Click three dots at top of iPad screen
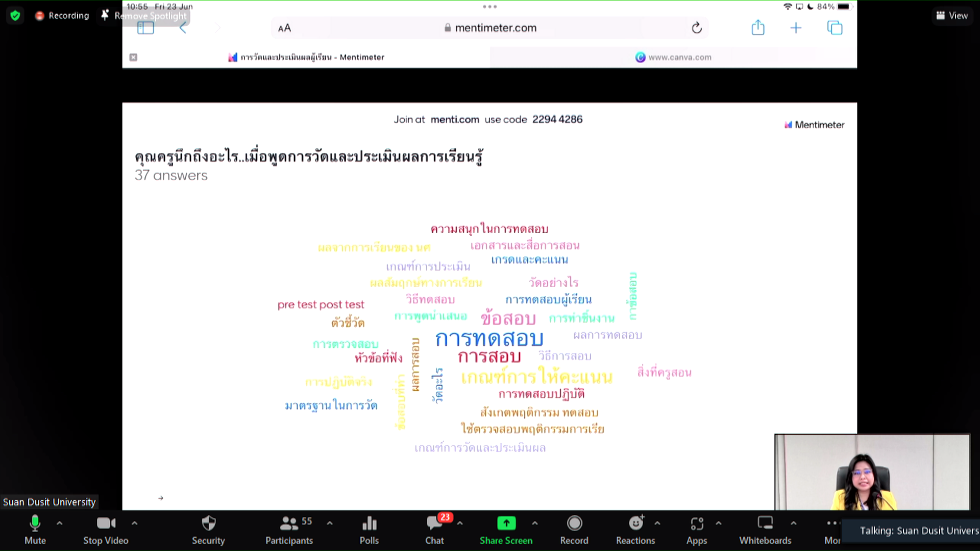 pos(489,7)
